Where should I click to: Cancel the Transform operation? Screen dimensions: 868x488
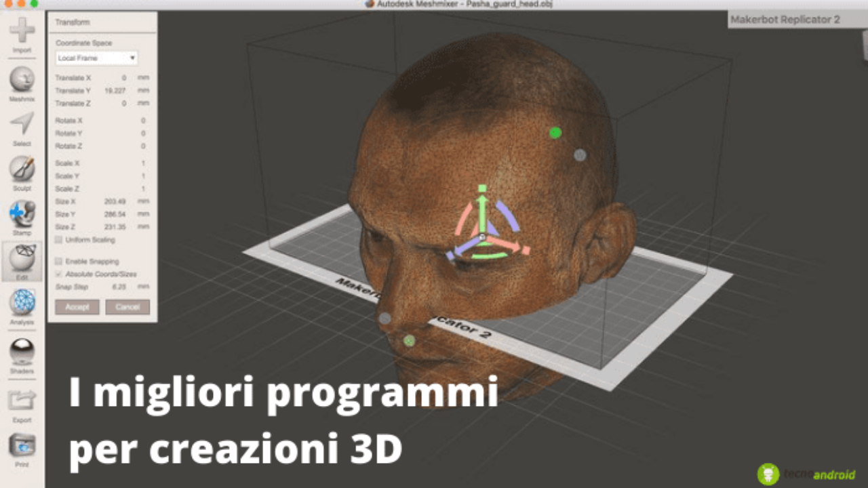127,307
